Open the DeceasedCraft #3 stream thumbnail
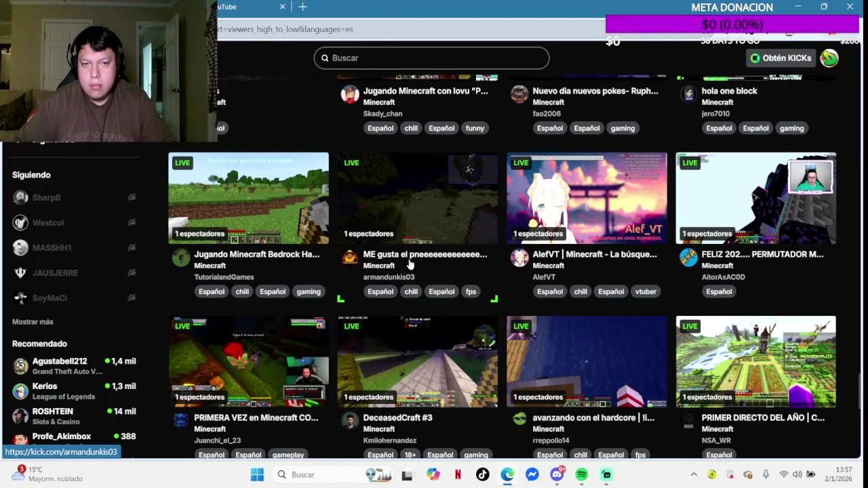Viewport: 868px width, 488px height. click(418, 362)
